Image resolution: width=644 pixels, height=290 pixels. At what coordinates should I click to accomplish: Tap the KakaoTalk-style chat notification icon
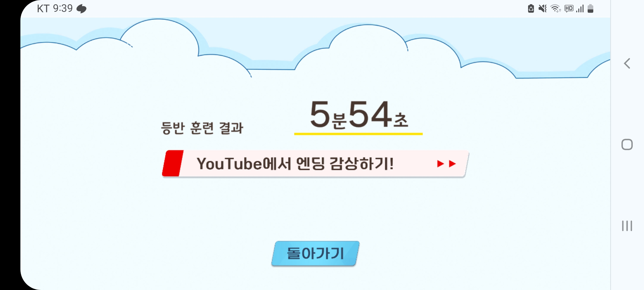point(81,9)
